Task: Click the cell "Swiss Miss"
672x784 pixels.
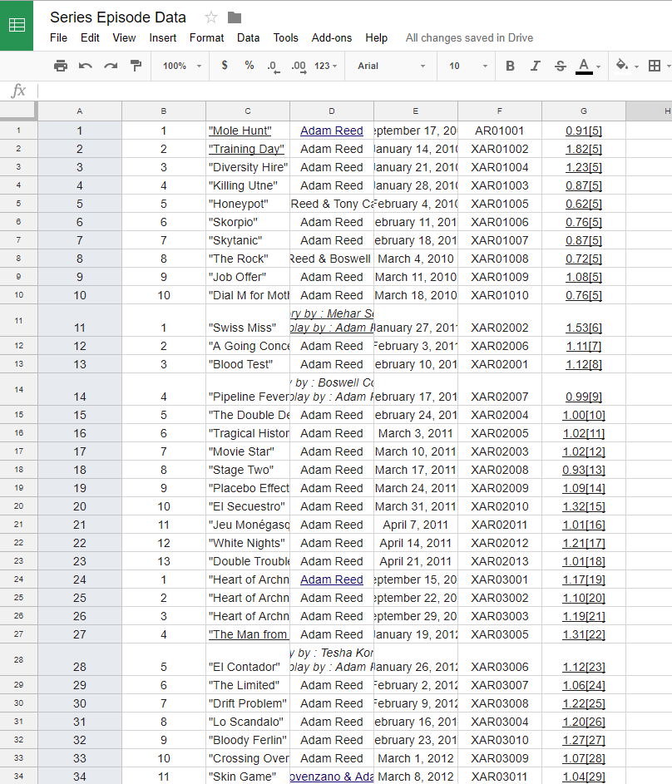Action: click(x=248, y=320)
